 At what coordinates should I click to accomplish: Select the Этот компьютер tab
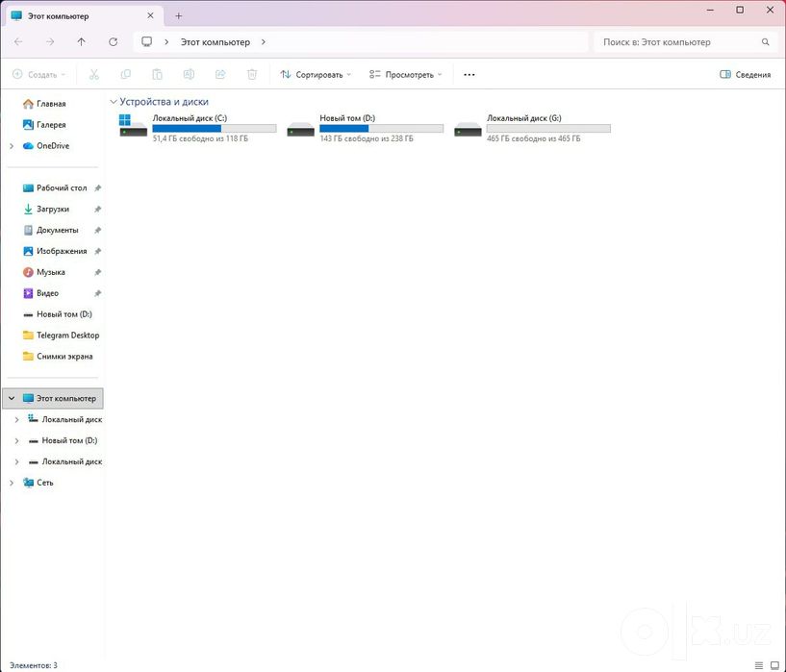pos(83,16)
